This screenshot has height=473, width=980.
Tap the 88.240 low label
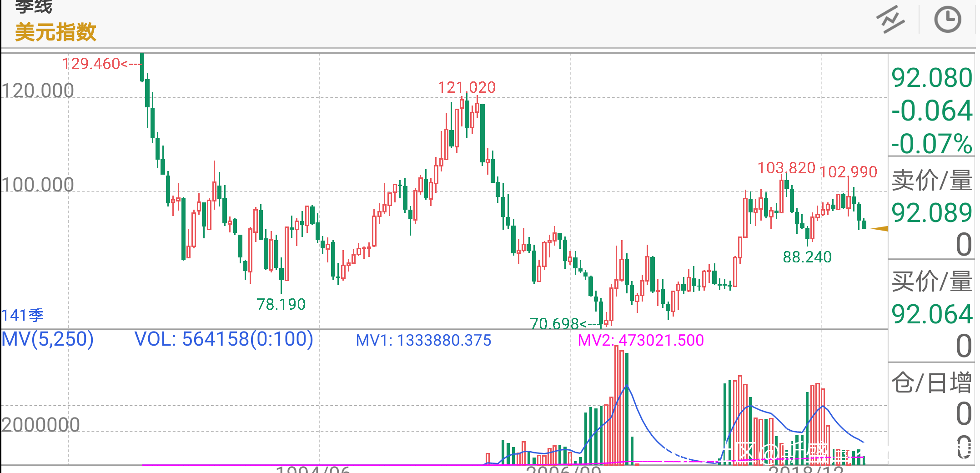tap(807, 257)
